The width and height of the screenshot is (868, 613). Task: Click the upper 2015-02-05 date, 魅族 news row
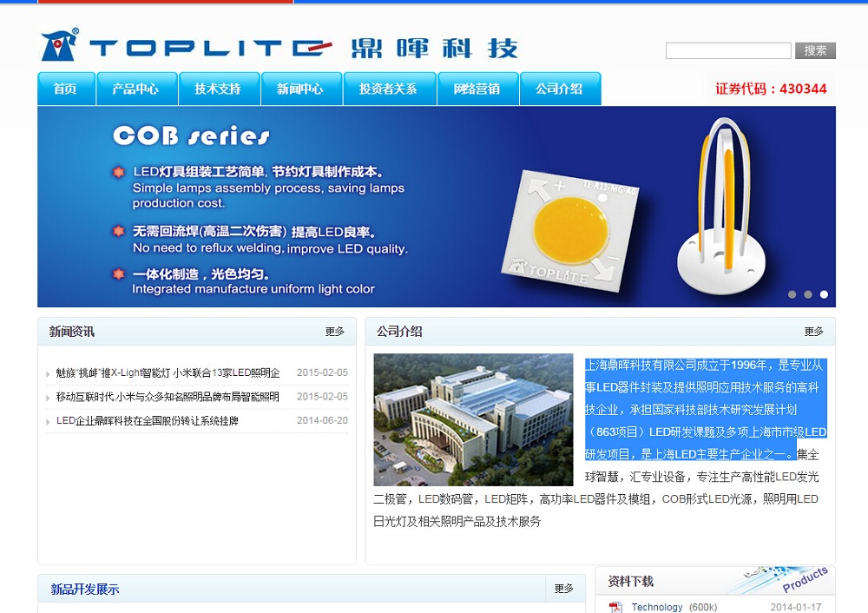pyautogui.click(x=322, y=372)
